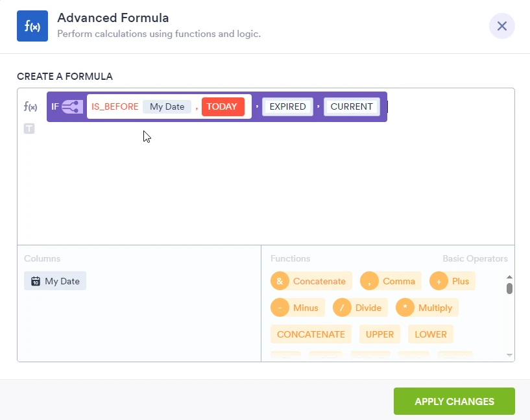Insert the Multiply operator
This screenshot has width=530, height=420.
[x=426, y=307]
